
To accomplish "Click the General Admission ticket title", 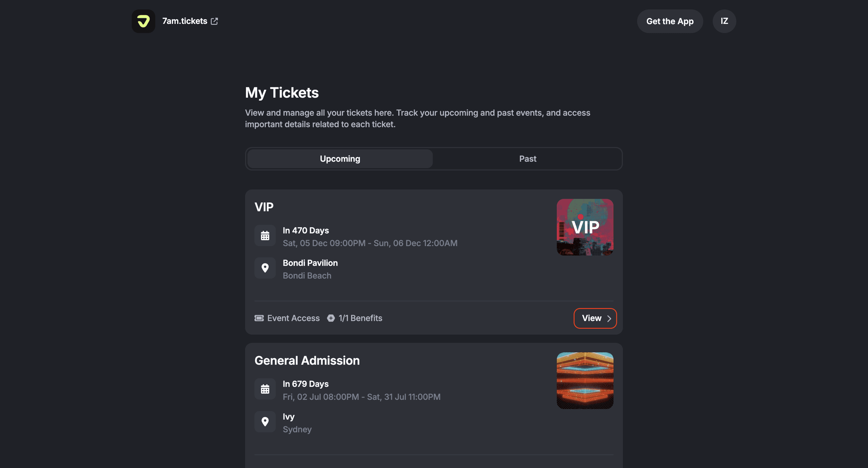I will coord(307,360).
